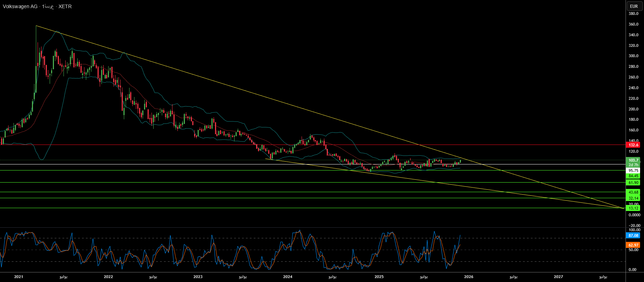Viewport: 644px width, 282px height.
Task: Select the 2024 label on time axis
Action: tap(288, 277)
